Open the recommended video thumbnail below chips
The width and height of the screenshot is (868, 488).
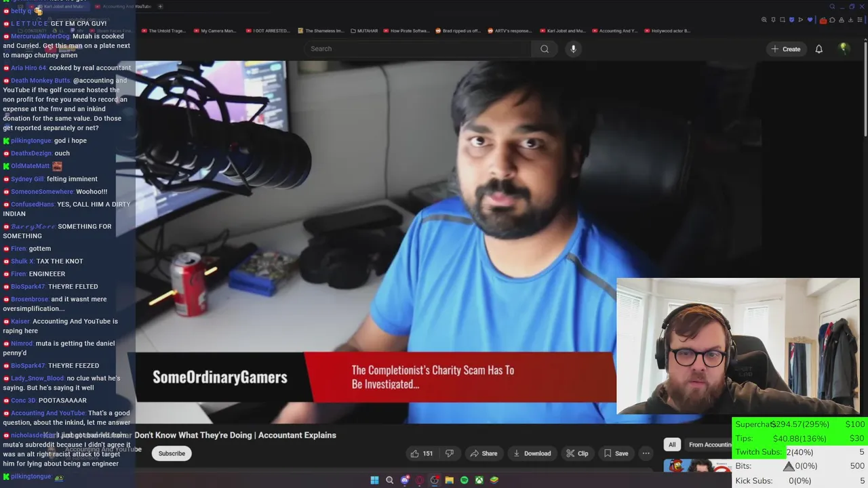[696, 466]
